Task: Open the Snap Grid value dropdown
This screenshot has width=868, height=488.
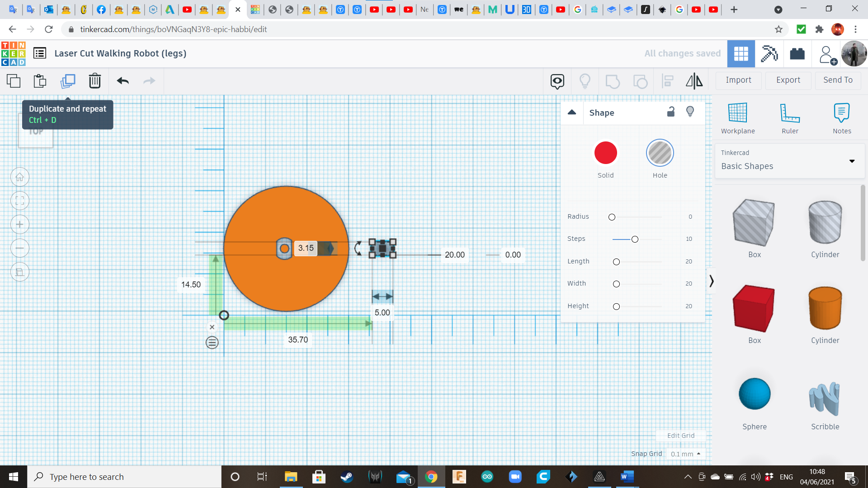Action: [x=685, y=454]
